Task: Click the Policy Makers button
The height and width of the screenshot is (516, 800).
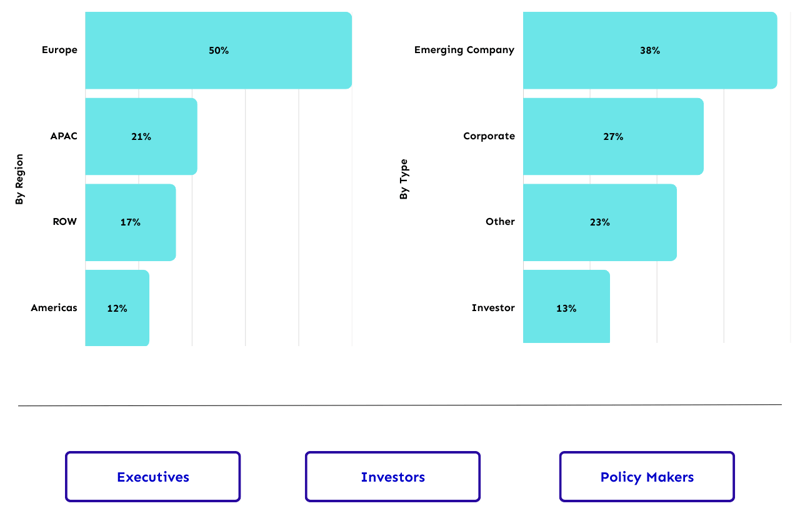Action: point(647,477)
